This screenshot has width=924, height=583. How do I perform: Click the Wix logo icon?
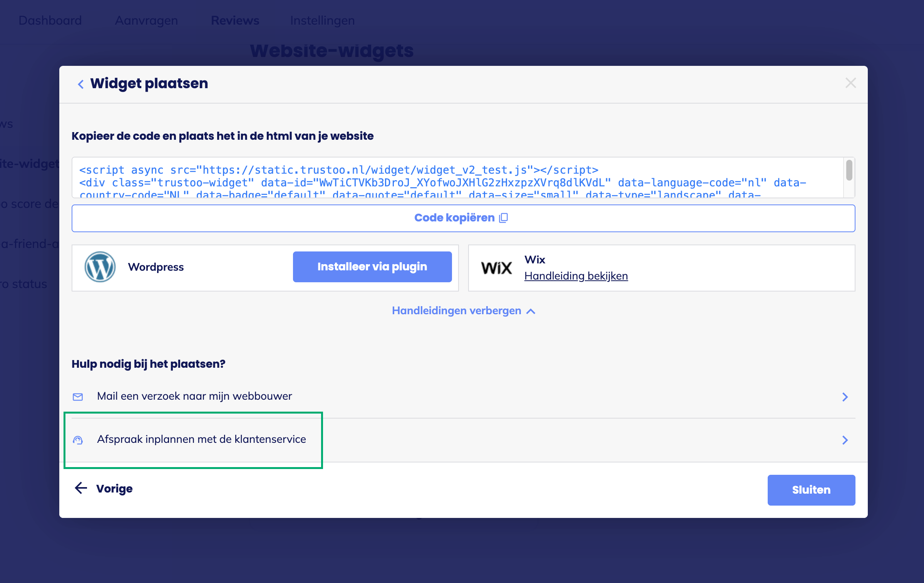click(497, 267)
